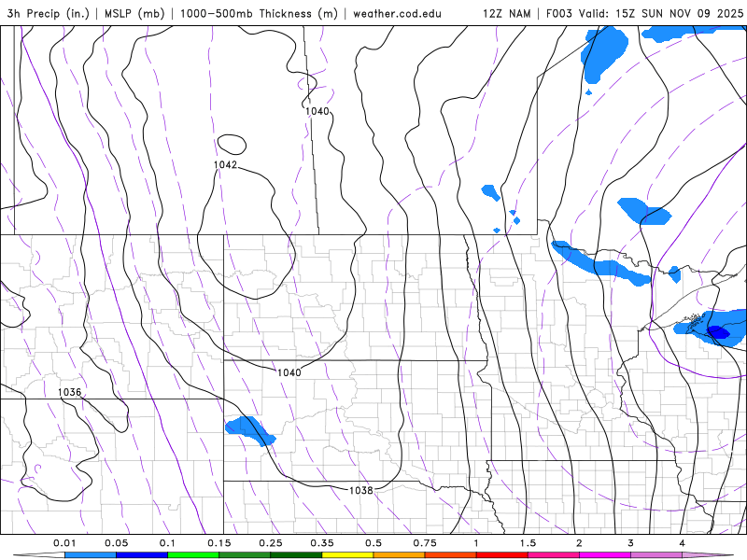Select the 1040 isobar label below the 1042 contour
Screen dimensions: 747x560
click(289, 372)
